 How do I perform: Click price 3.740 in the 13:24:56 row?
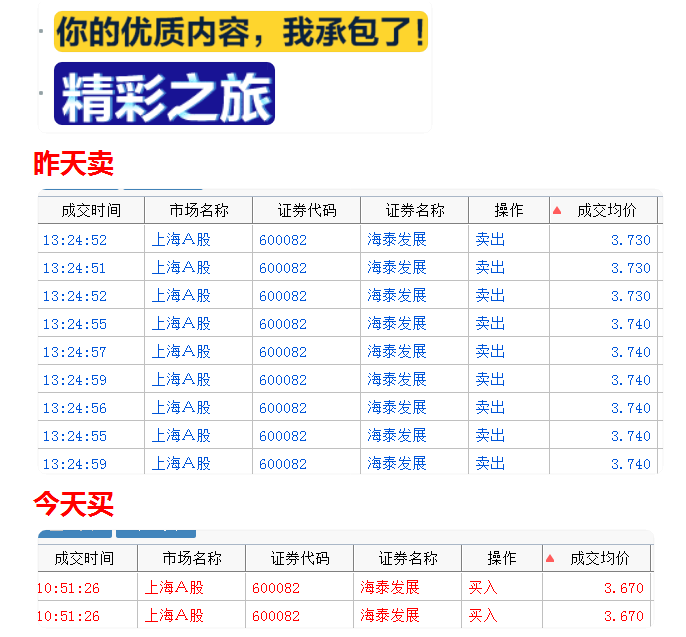pyautogui.click(x=631, y=408)
